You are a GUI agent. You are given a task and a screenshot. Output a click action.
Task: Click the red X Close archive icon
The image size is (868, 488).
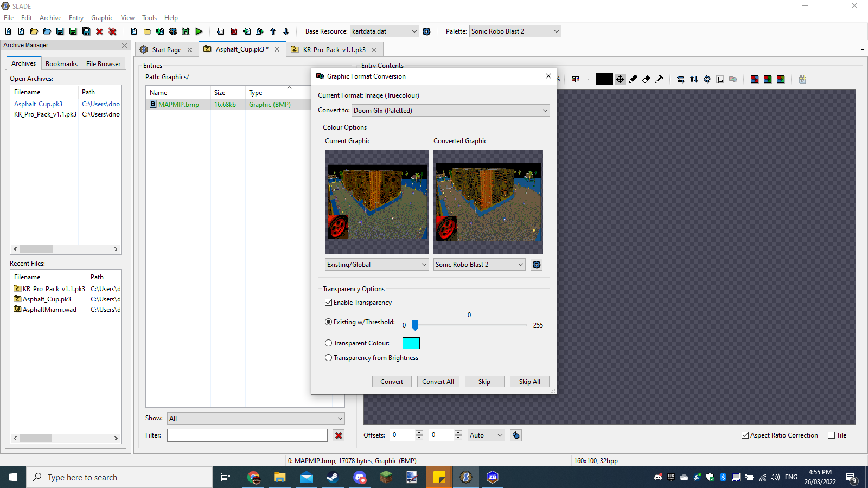[x=99, y=31]
